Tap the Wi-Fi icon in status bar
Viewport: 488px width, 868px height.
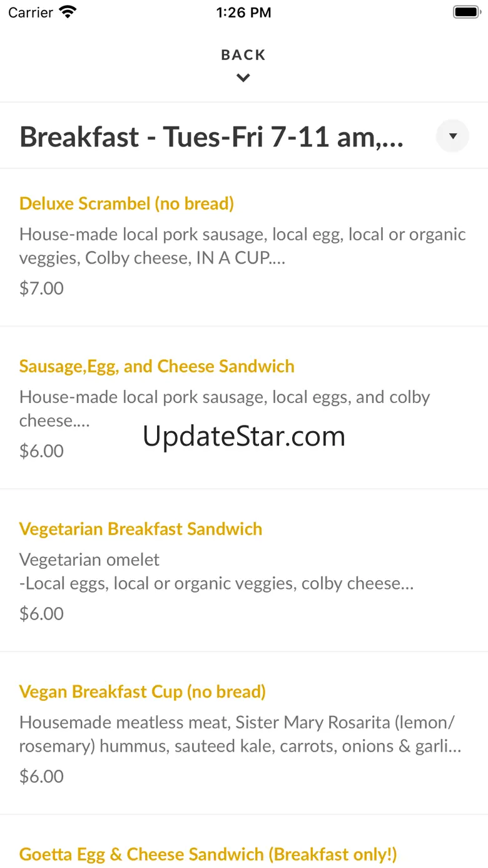tap(67, 12)
